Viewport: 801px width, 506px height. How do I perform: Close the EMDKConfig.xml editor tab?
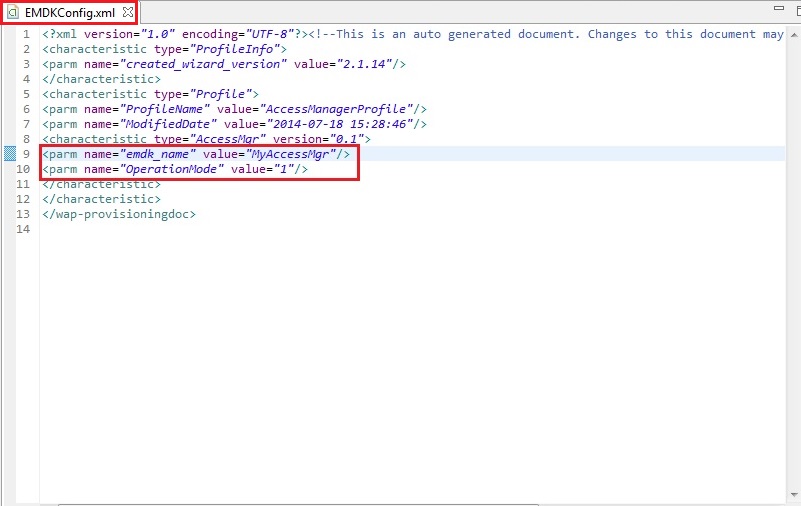click(x=127, y=12)
